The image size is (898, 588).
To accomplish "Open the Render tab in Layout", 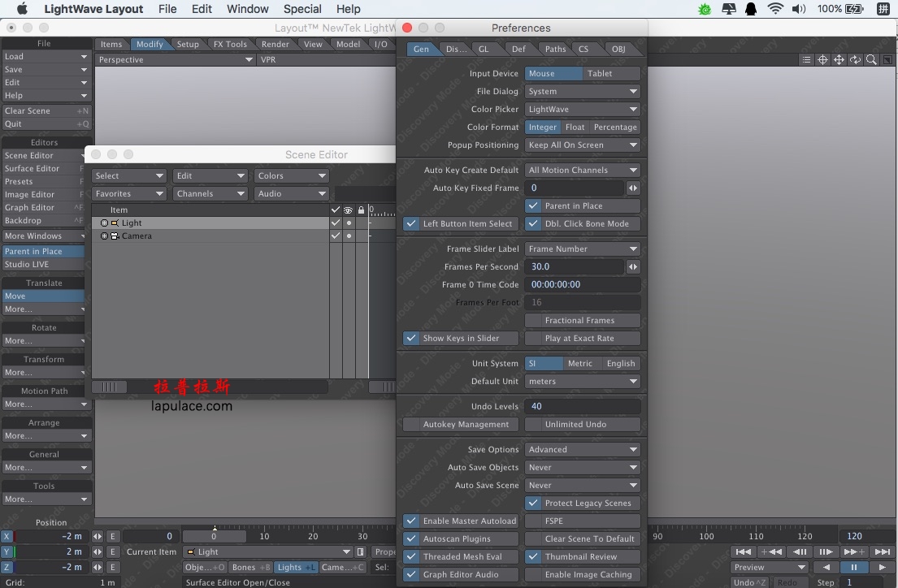I will (x=275, y=44).
